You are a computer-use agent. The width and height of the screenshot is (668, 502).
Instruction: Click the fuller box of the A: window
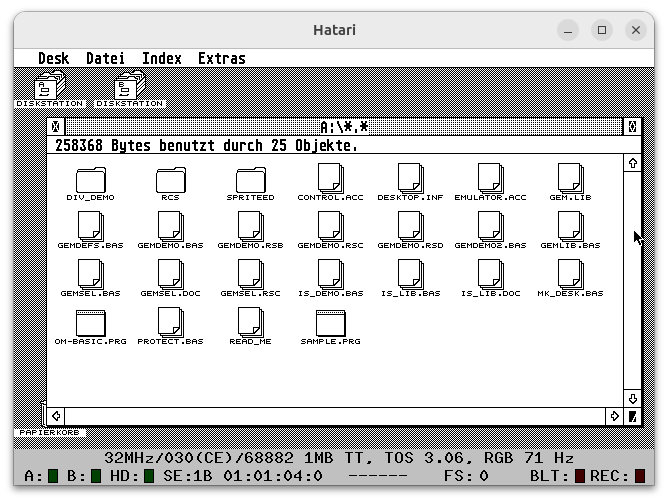[633, 127]
